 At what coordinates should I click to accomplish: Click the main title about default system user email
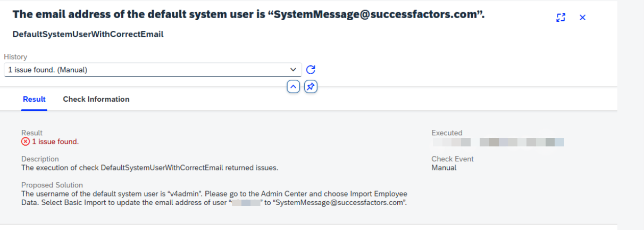(x=248, y=15)
